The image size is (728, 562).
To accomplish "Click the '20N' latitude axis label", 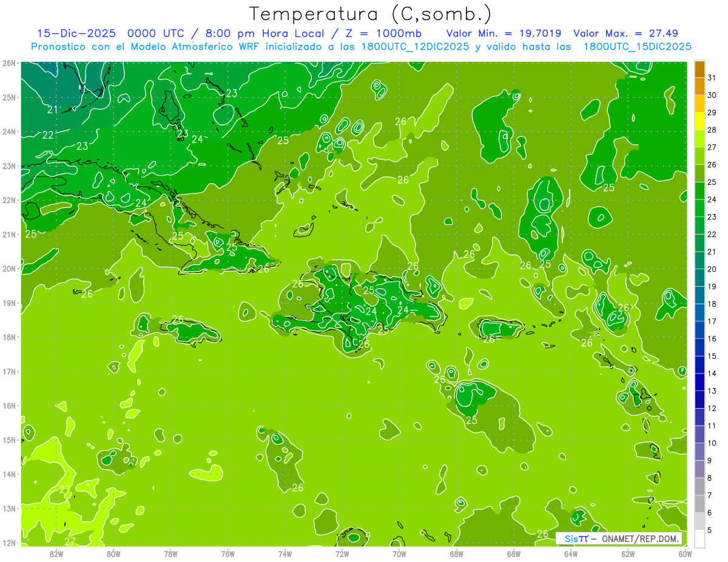I will 9,269.
